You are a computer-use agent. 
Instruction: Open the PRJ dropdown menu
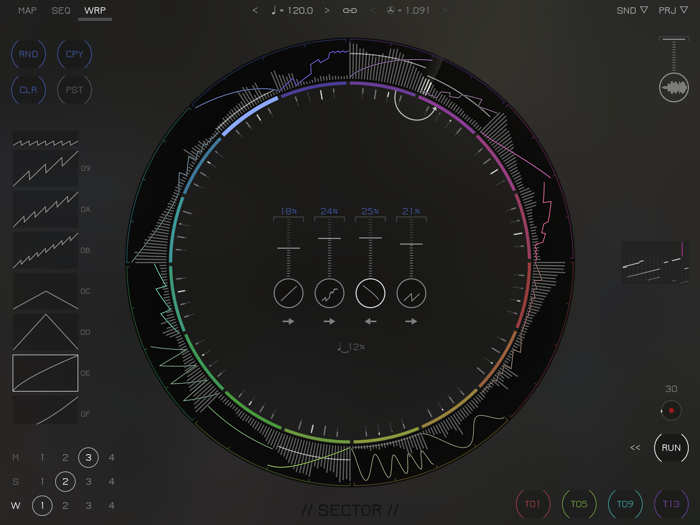coord(673,10)
